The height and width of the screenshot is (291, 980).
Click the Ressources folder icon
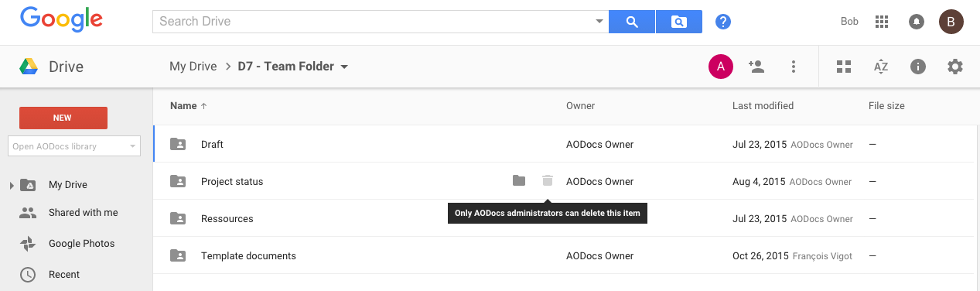pos(178,218)
